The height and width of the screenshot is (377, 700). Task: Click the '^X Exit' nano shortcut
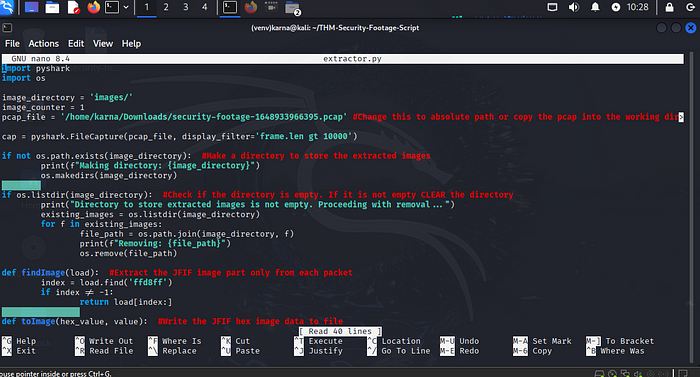(19, 351)
